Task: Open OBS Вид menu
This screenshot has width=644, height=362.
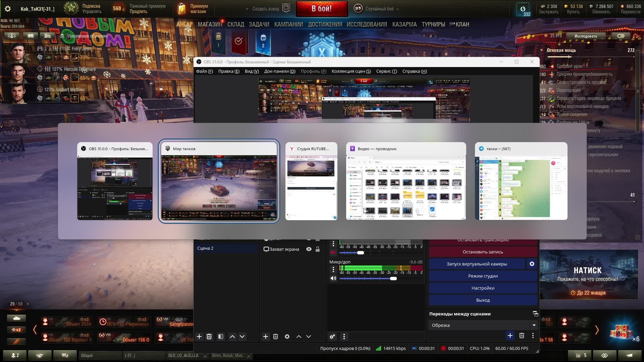Action: 252,71
